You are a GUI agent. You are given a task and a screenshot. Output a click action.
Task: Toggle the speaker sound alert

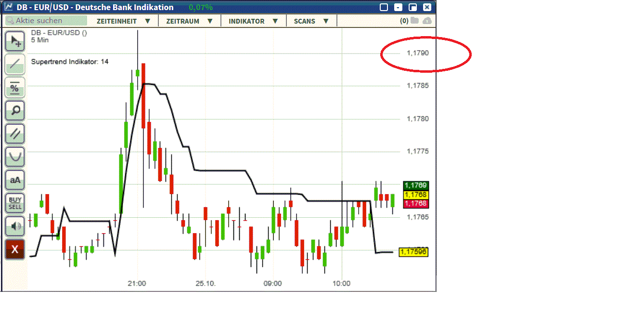(x=15, y=225)
